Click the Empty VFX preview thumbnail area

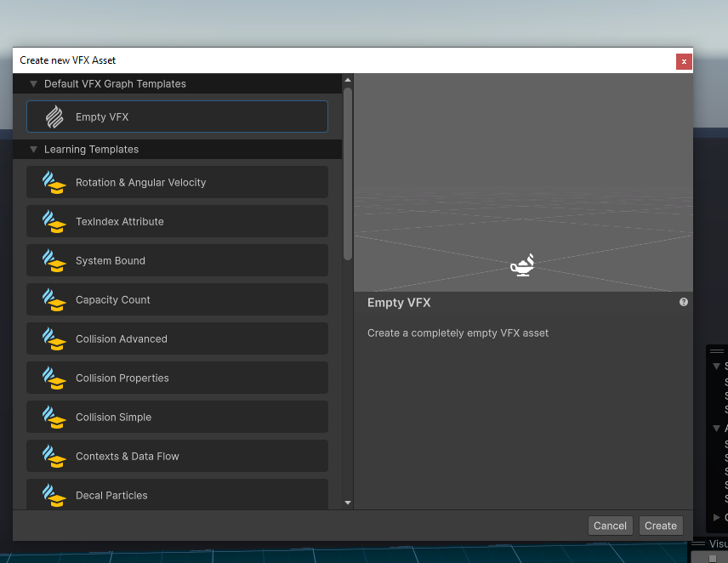coord(522,183)
